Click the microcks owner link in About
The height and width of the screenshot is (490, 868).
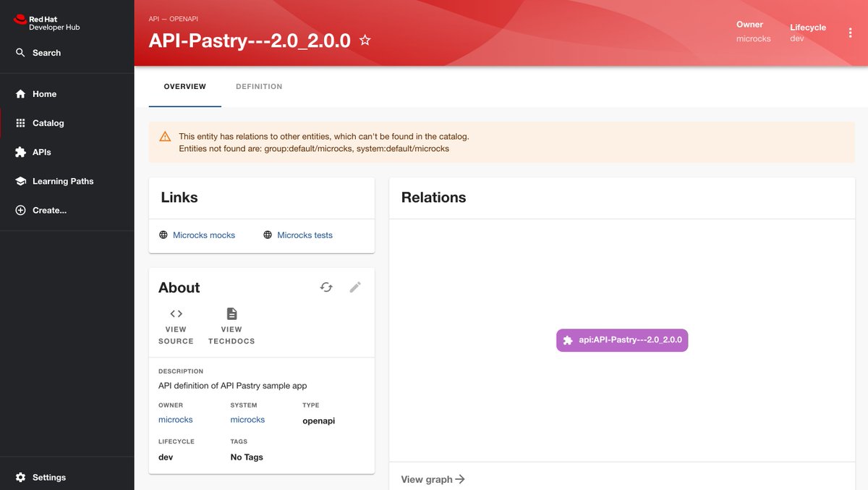176,420
